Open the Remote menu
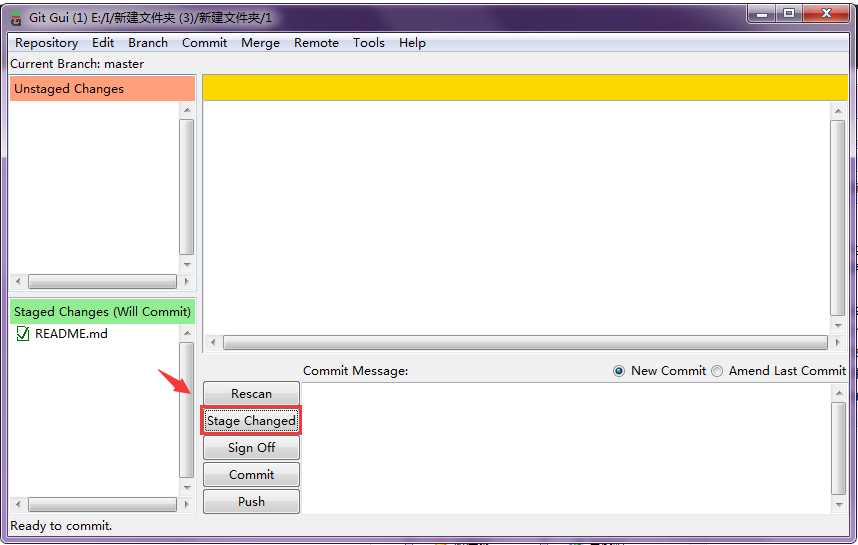This screenshot has width=858, height=545. pyautogui.click(x=316, y=43)
